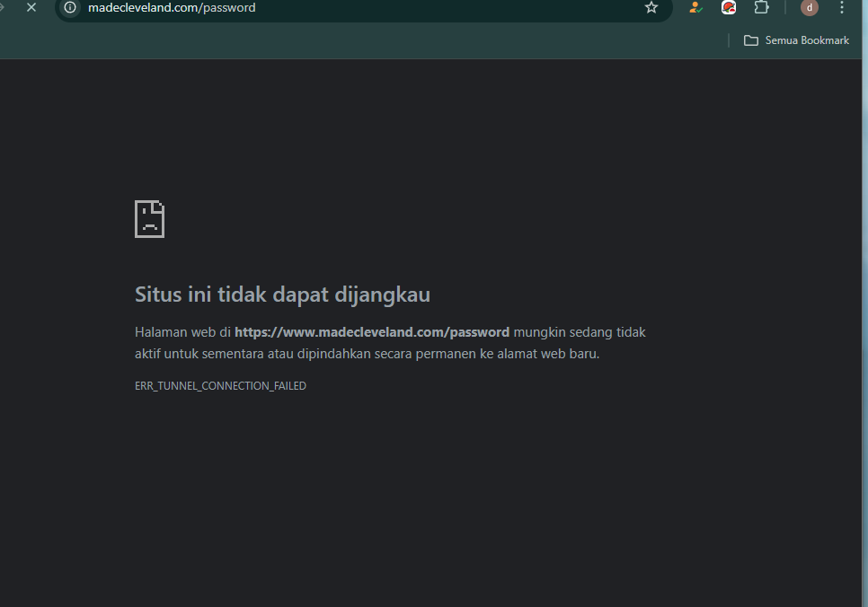Open the Semua Bookmark folder
This screenshot has height=607, width=868.
(797, 40)
